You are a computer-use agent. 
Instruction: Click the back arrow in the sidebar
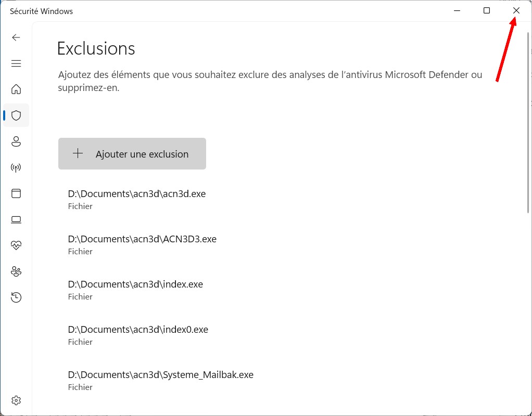pos(16,37)
